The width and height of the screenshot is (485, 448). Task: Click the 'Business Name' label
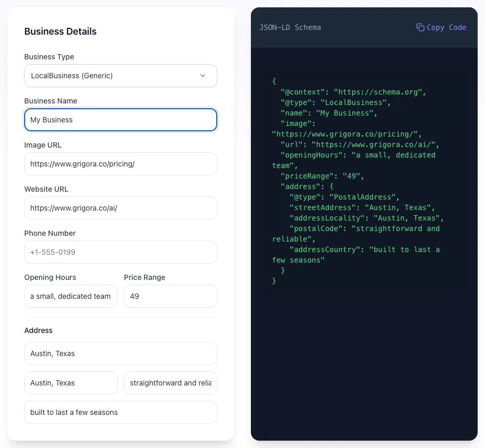pos(51,101)
